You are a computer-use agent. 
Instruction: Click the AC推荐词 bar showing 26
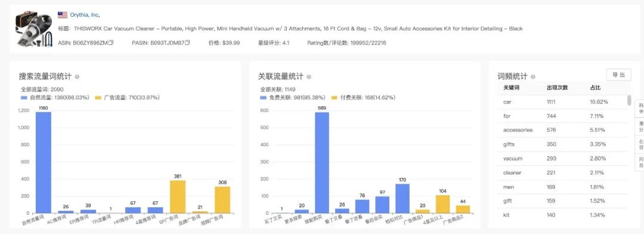coord(66,212)
